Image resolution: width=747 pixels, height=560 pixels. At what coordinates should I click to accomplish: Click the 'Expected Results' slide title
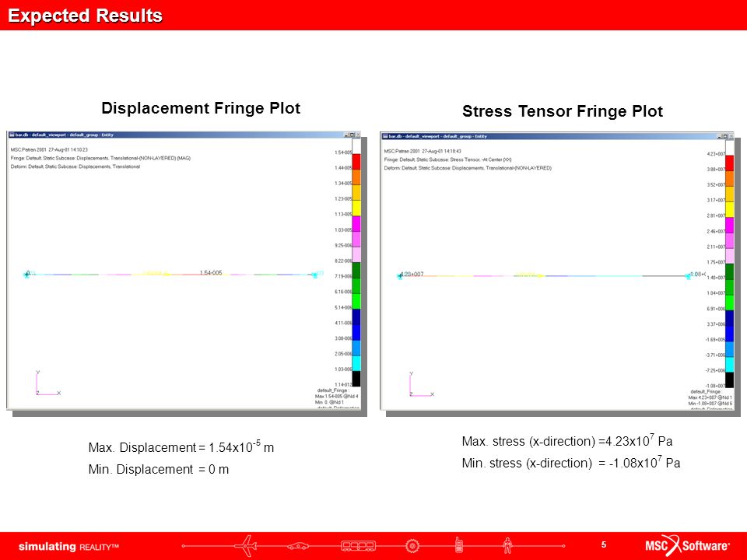point(86,16)
